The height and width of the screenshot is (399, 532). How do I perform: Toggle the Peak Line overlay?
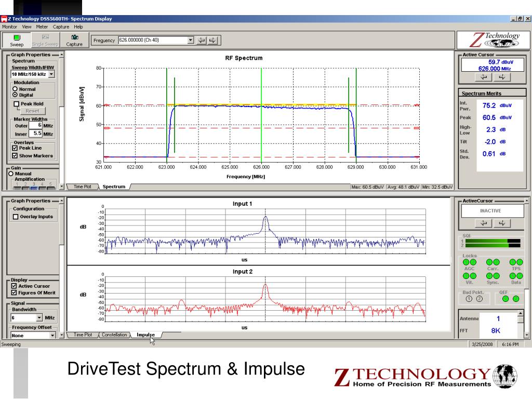(15, 148)
